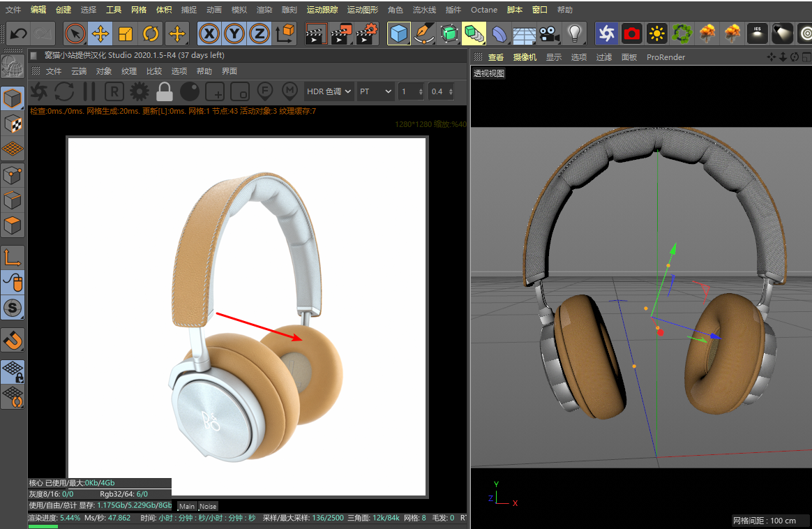Screen dimensions: 812x529
Task: Click the Octane settings gear icon
Action: coord(140,91)
